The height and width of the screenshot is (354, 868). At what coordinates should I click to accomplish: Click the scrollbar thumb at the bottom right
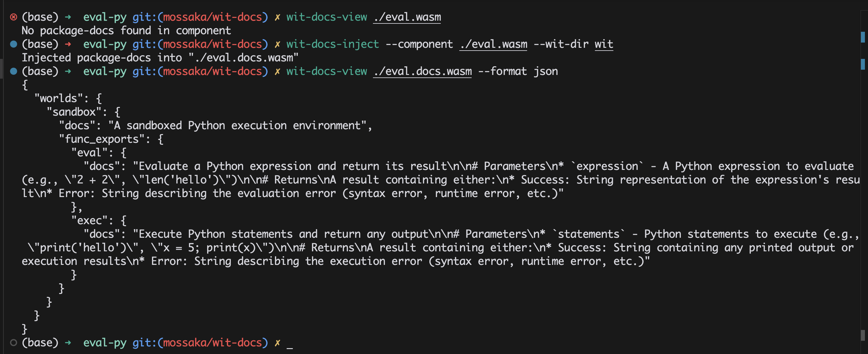(863, 335)
